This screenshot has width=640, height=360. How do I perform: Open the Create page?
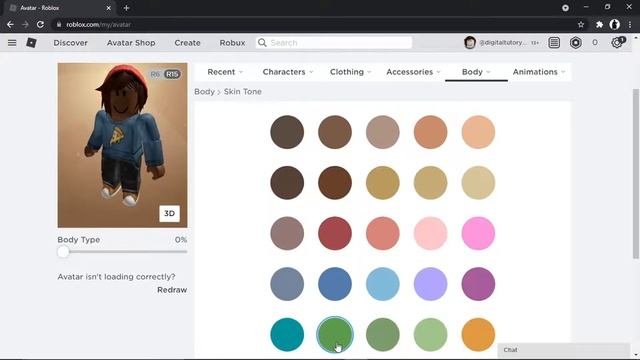187,42
